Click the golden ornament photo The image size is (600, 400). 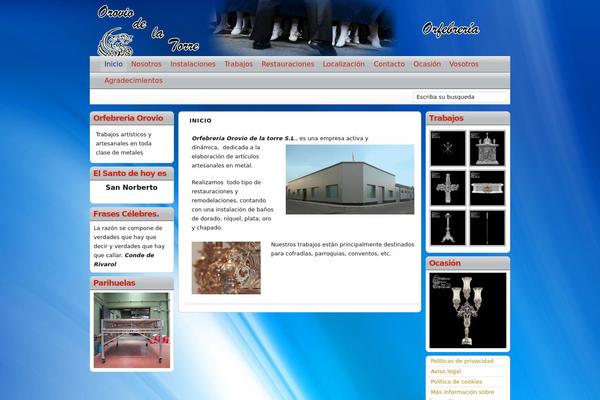(226, 268)
